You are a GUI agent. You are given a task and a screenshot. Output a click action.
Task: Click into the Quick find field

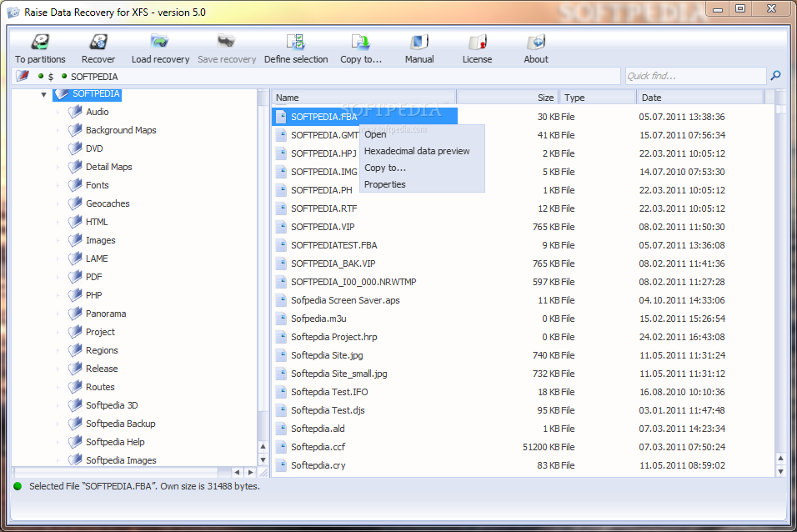pos(695,76)
